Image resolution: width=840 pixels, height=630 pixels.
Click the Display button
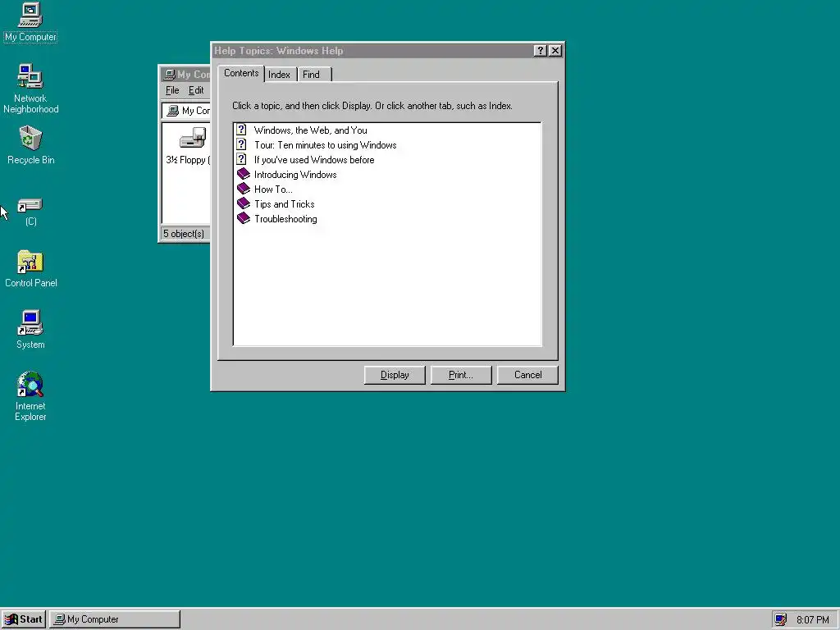pyautogui.click(x=395, y=375)
